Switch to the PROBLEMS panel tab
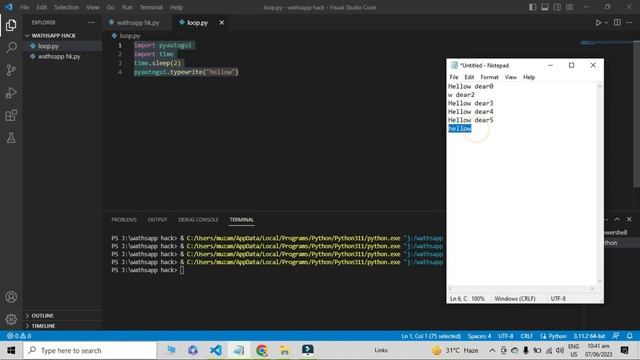640x360 pixels. click(124, 220)
